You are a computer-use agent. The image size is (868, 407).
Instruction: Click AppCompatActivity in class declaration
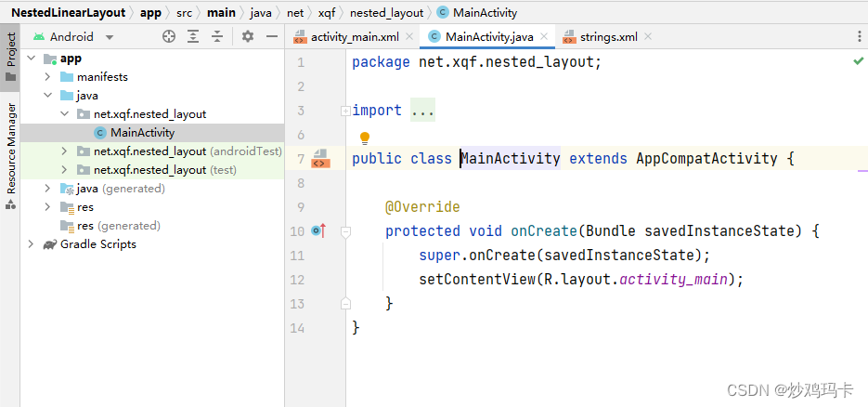(x=706, y=159)
